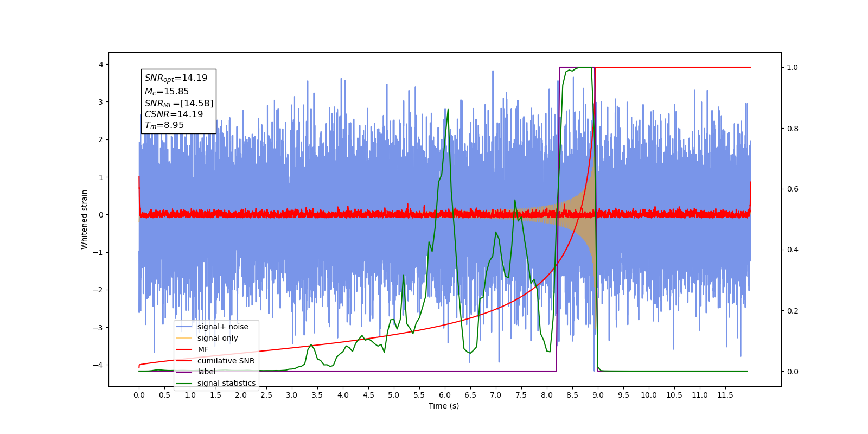Screen dimensions: 868x434
Task: Click the 4 tick on the strain axis
Action: 100,65
